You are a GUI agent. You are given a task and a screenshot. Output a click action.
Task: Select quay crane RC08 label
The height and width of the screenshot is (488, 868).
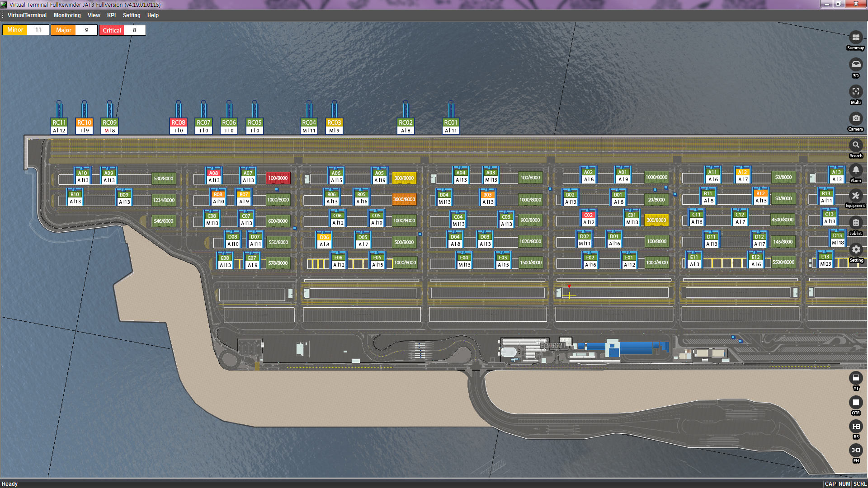(178, 122)
